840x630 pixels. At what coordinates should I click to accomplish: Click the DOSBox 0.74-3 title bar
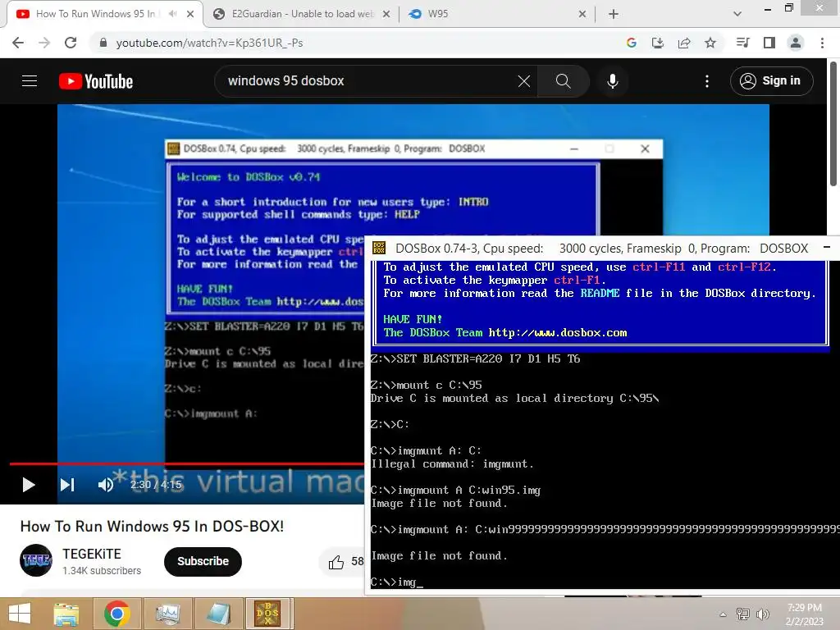coord(600,248)
